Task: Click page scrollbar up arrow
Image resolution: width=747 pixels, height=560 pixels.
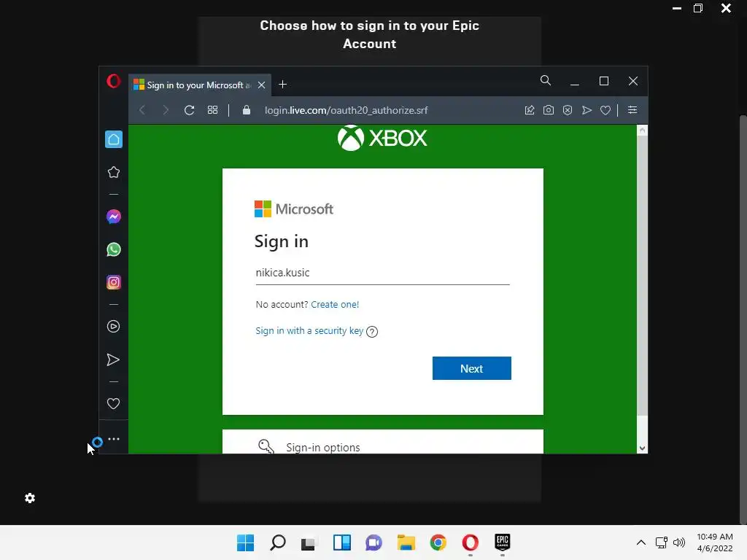Action: 642,130
